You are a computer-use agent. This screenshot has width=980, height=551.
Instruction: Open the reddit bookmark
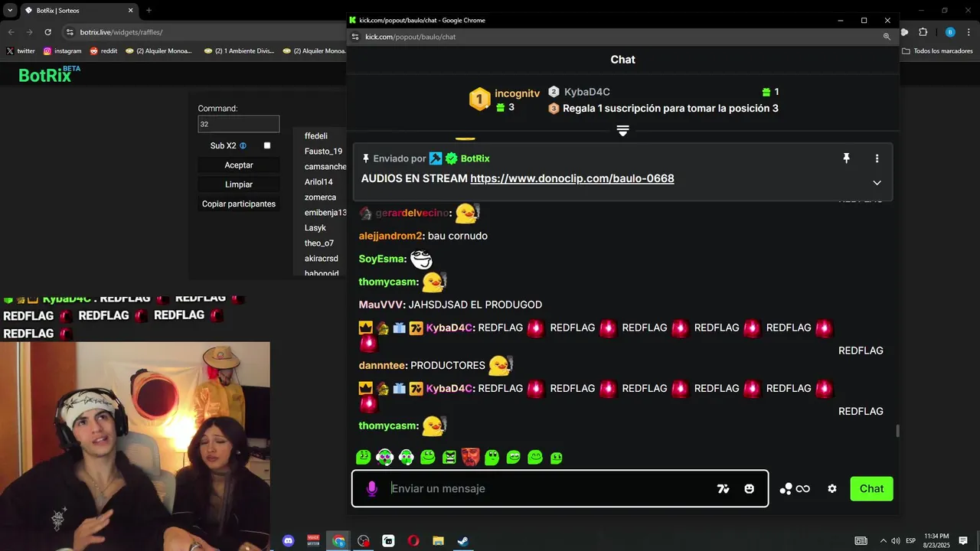tap(103, 51)
